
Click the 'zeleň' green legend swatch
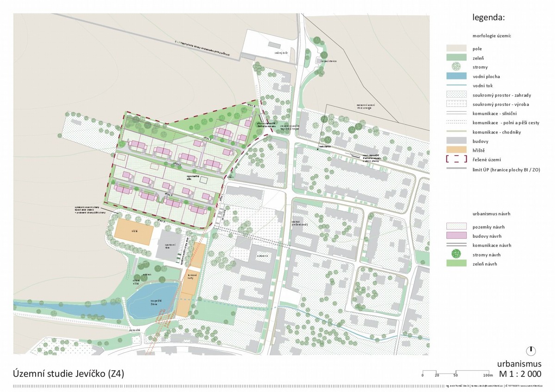click(456, 58)
